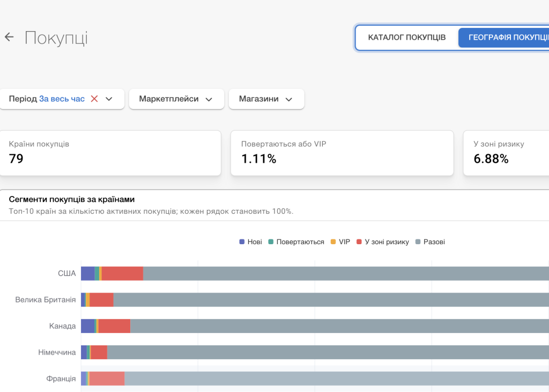Screen dimensions: 549x392
Task: Click the red segment in Франція row
Action: [x=107, y=379]
